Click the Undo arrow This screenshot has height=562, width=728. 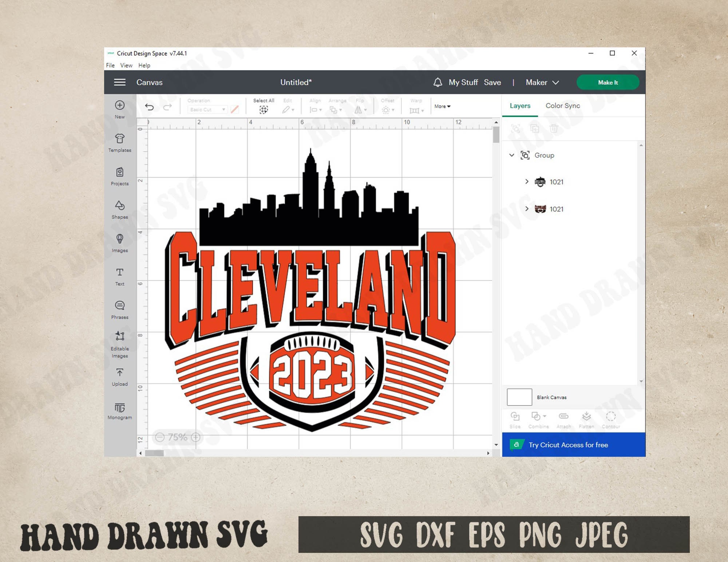click(149, 107)
